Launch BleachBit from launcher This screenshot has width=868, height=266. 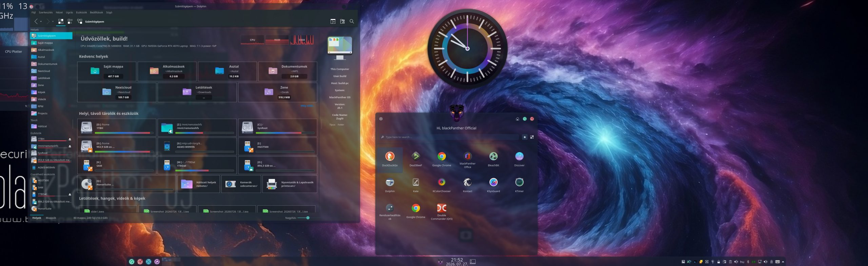pos(493,160)
